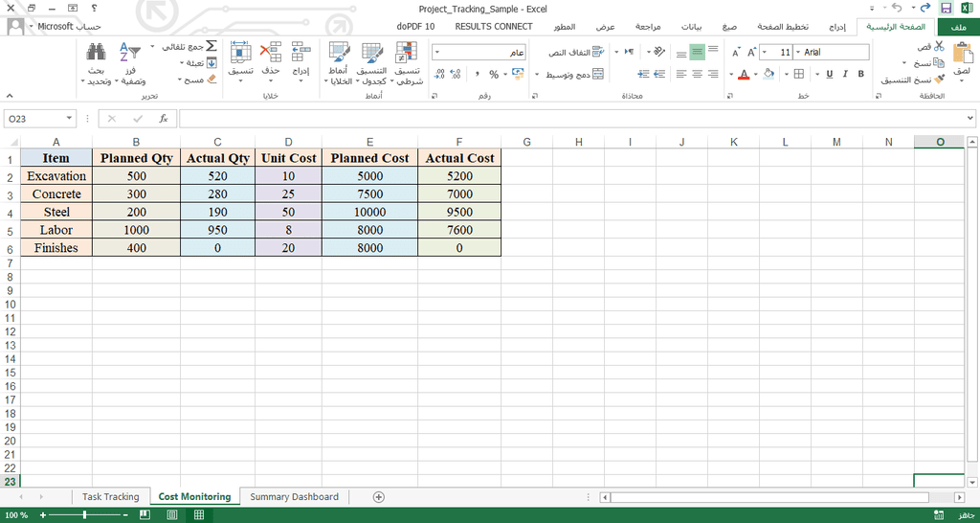Toggle Italic formatting

[845, 74]
